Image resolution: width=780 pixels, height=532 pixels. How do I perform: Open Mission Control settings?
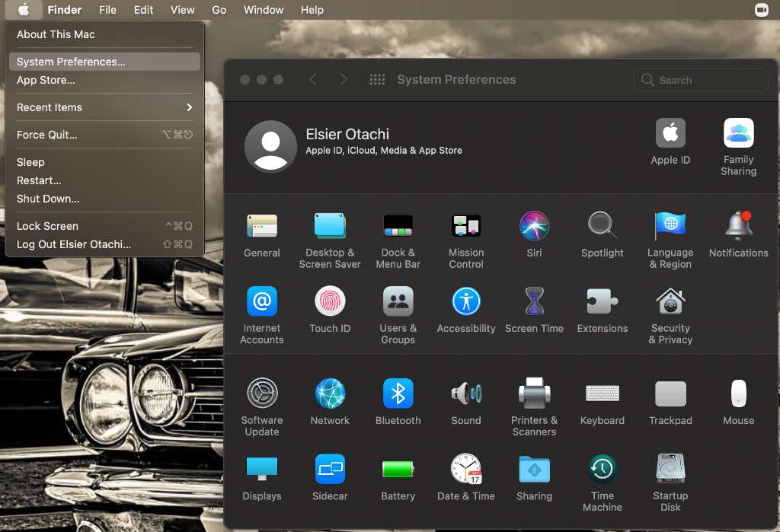tap(466, 226)
